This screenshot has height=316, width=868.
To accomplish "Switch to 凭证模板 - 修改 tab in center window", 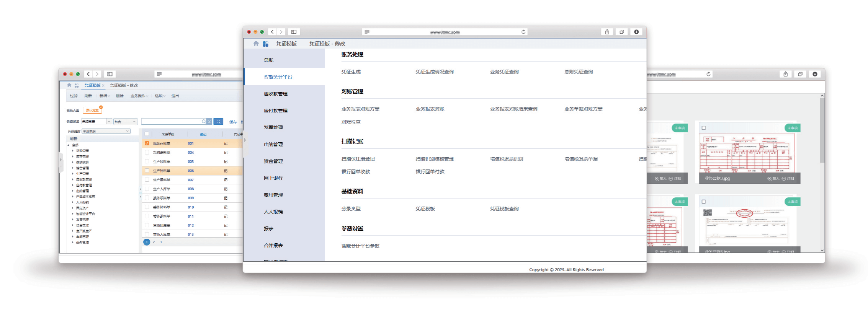I will pyautogui.click(x=327, y=44).
